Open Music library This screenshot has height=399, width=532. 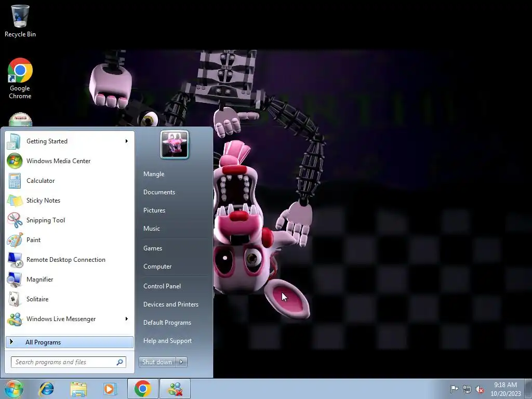pos(151,229)
